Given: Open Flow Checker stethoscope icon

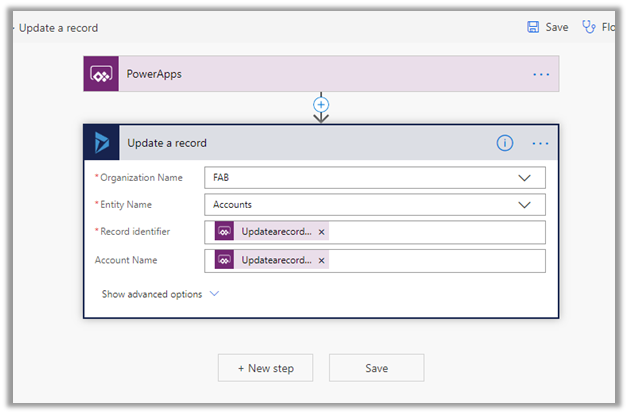Looking at the screenshot, I should click(589, 27).
